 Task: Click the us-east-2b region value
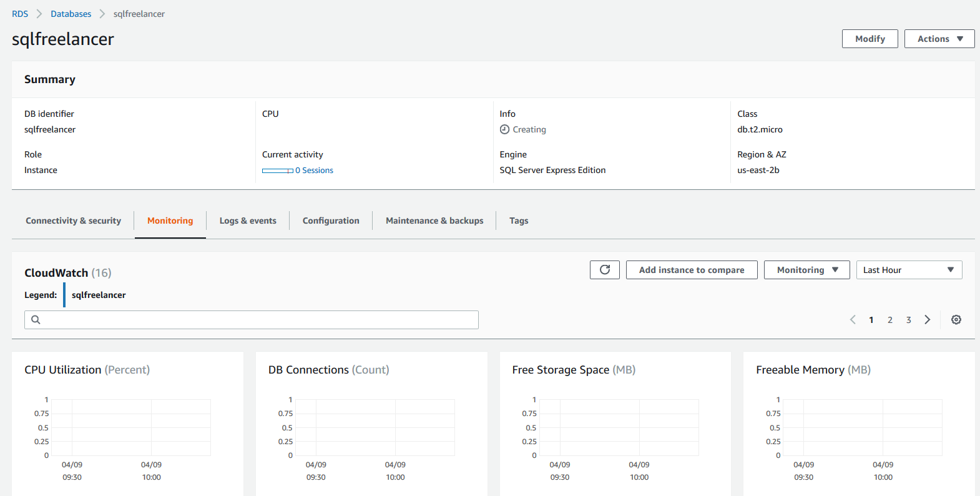[x=758, y=170]
